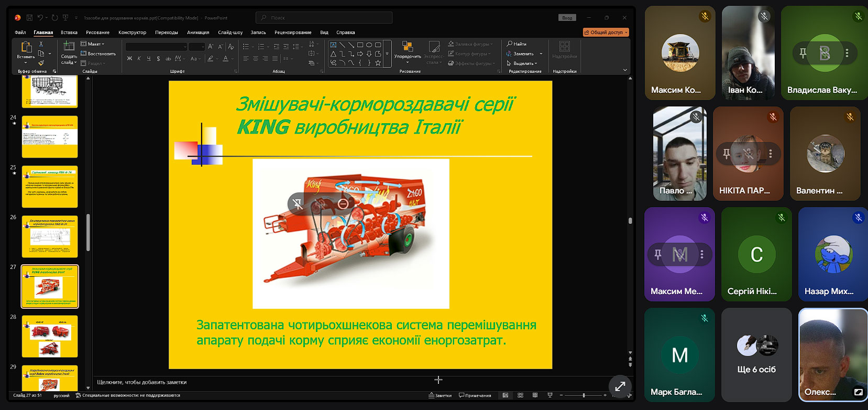Screen dimensions: 868x410
Task: Select the five-point star shape
Action: click(x=378, y=63)
